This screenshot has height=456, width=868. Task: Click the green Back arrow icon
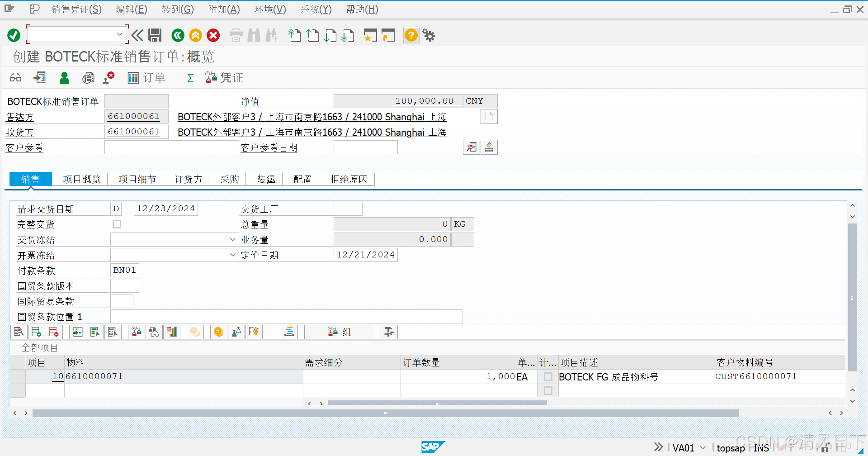[178, 35]
